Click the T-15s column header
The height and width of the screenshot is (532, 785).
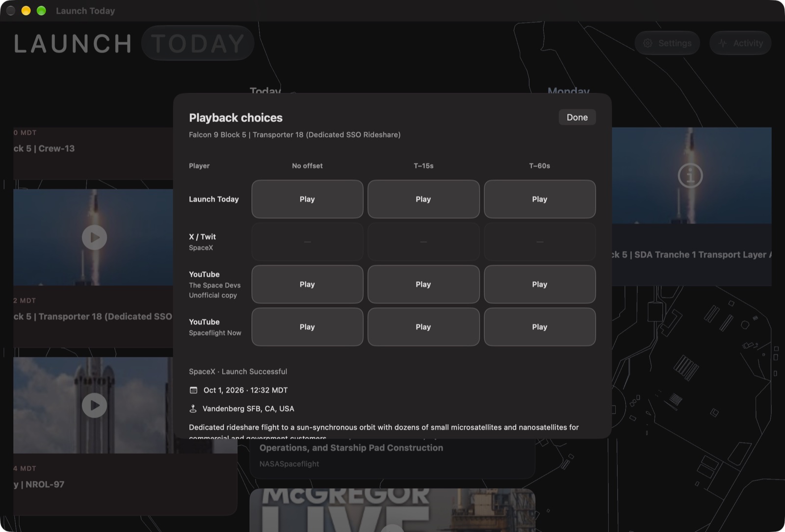pyautogui.click(x=423, y=166)
